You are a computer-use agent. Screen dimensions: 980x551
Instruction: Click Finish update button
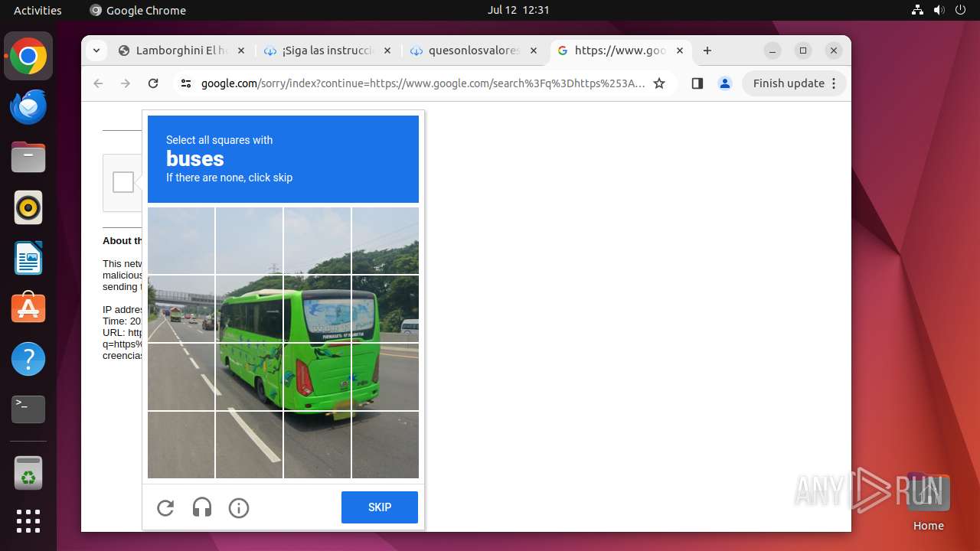[794, 83]
